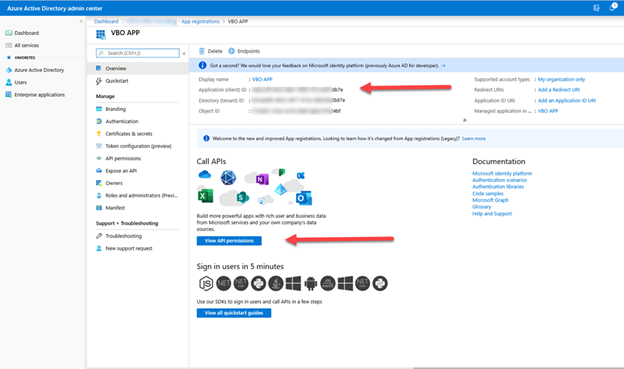Open Expose an API
Viewport: 624px width, 369px height.
[121, 171]
